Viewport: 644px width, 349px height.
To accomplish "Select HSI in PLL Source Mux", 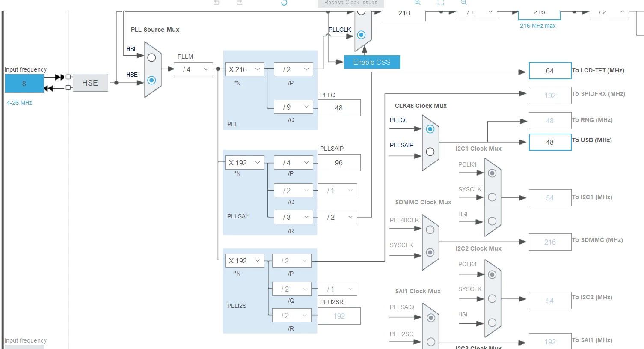I will pyautogui.click(x=151, y=57).
